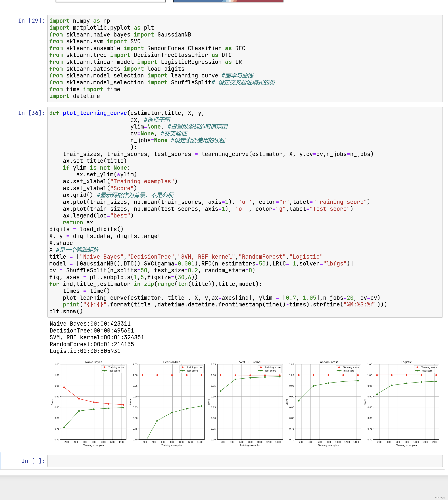Viewport: 448px width, 500px height.
Task: Click output 'Naive Bayes:00:00:423311'
Action: [90, 324]
